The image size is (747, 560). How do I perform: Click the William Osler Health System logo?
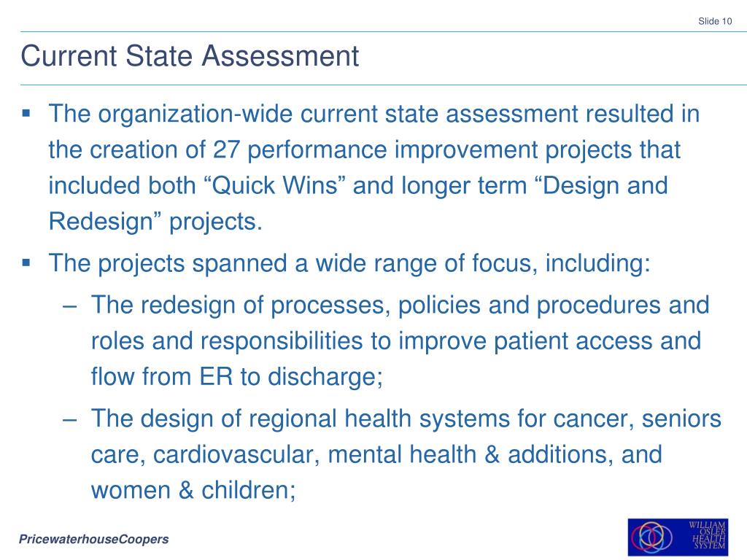coord(678,537)
